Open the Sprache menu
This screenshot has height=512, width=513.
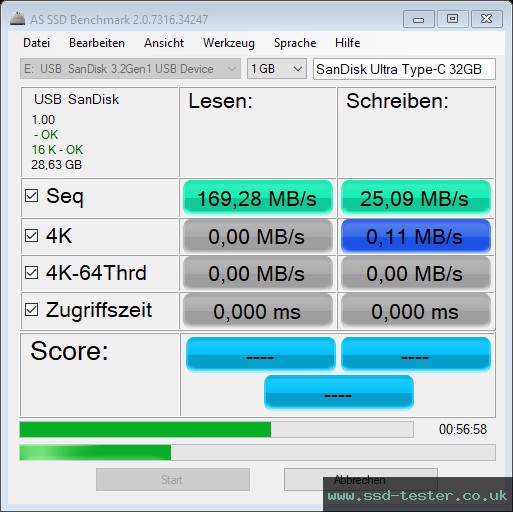[x=295, y=43]
